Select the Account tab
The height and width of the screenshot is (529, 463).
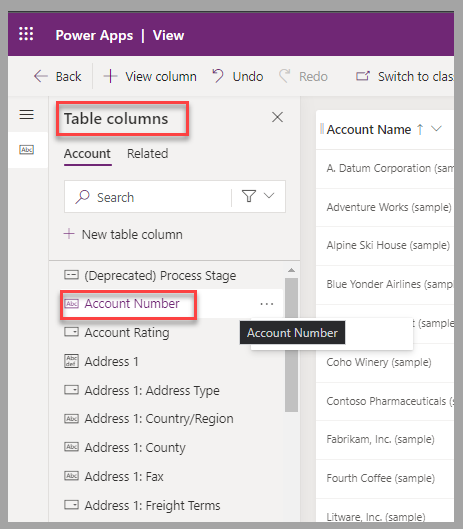[87, 154]
